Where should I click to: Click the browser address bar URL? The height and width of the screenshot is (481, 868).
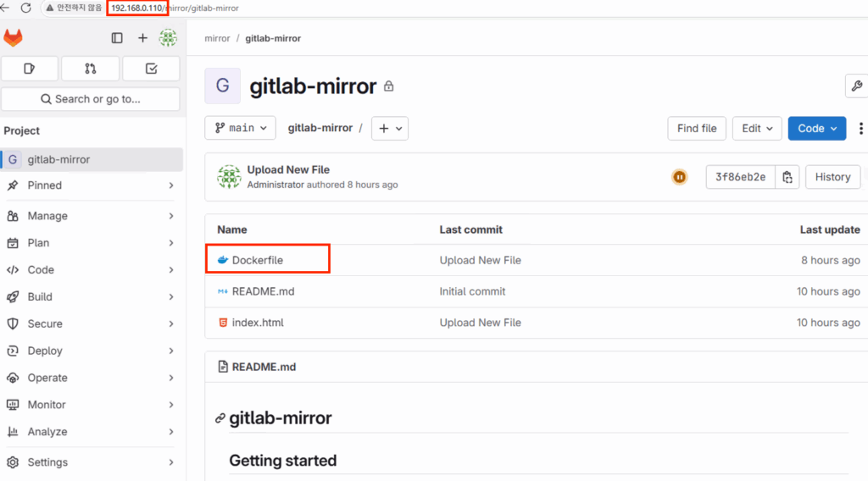click(175, 8)
